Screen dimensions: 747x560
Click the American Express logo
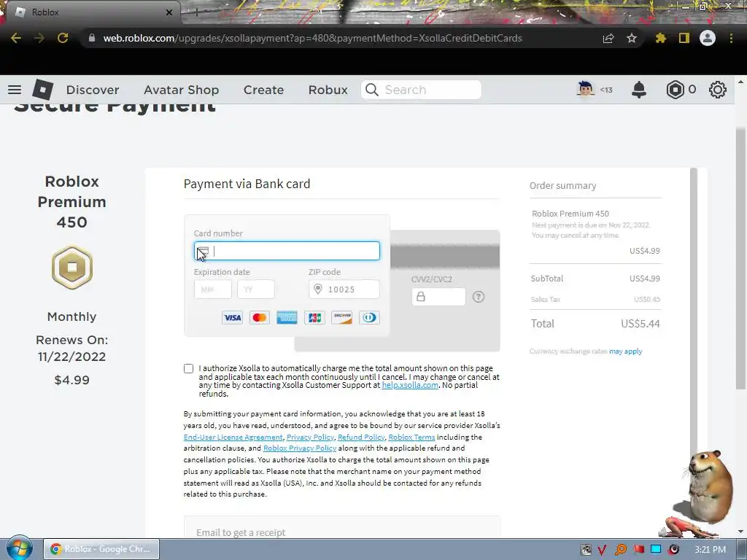287,318
